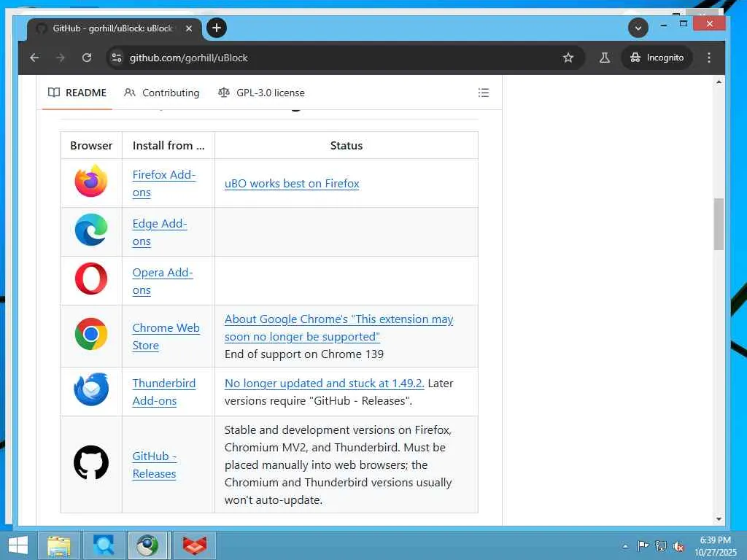Click the network tray icon
747x560 pixels.
tap(661, 545)
